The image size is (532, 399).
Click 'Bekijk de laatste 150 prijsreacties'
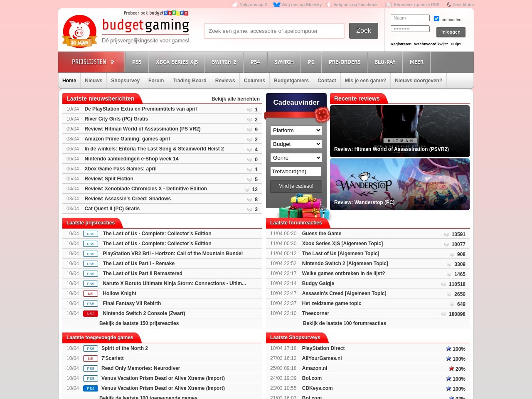tap(139, 323)
